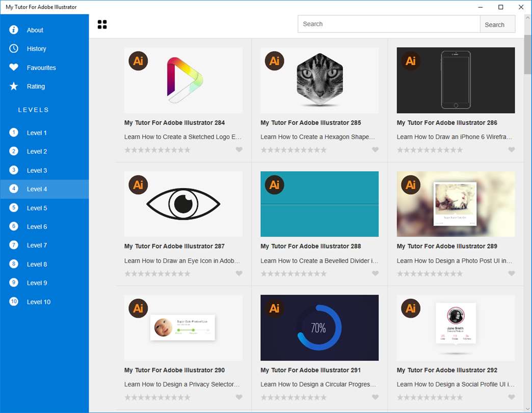Click the Level 5 number badge
532x413 pixels.
(14, 208)
